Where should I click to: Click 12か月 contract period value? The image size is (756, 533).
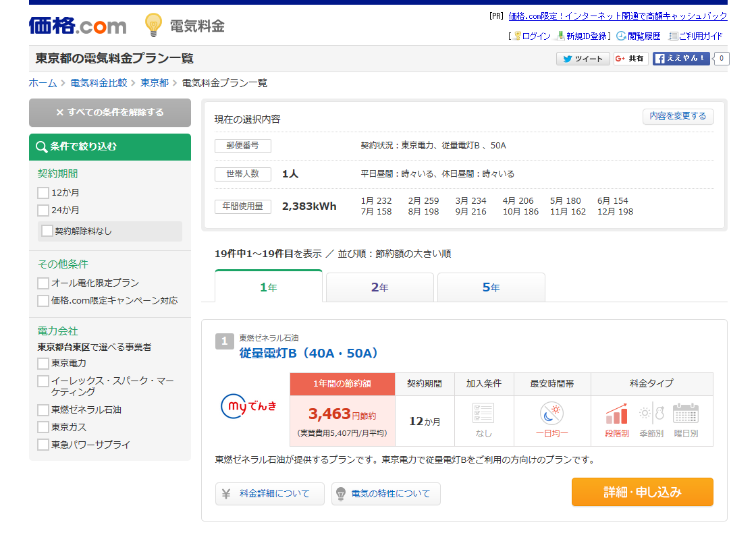click(x=425, y=421)
